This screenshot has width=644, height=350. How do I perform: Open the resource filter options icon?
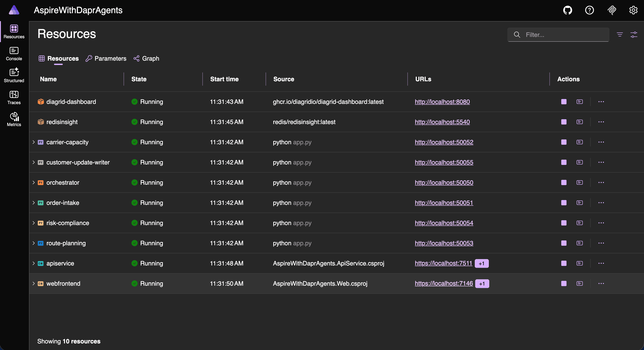pyautogui.click(x=619, y=34)
